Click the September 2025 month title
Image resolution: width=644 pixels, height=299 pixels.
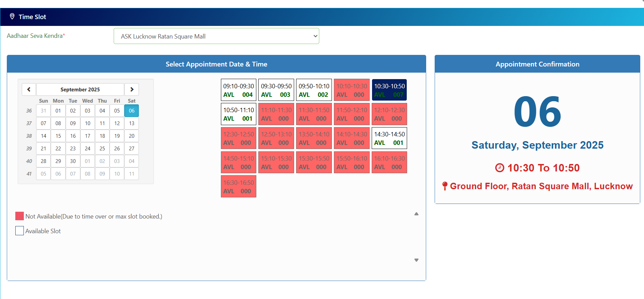pos(80,89)
